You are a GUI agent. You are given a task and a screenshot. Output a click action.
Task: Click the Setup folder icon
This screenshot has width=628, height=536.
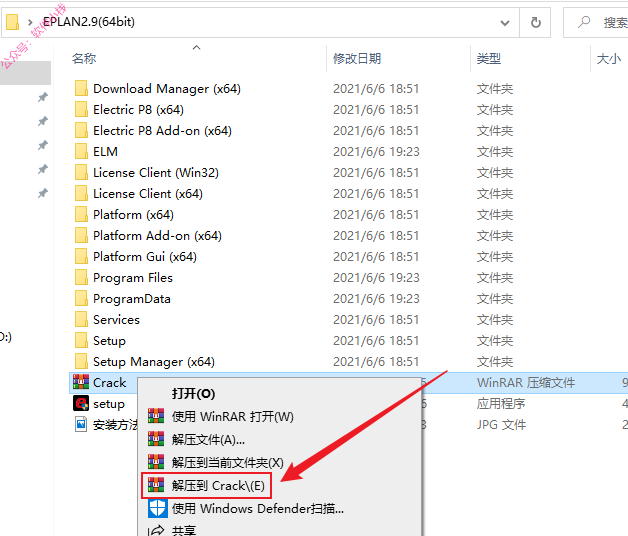click(81, 341)
